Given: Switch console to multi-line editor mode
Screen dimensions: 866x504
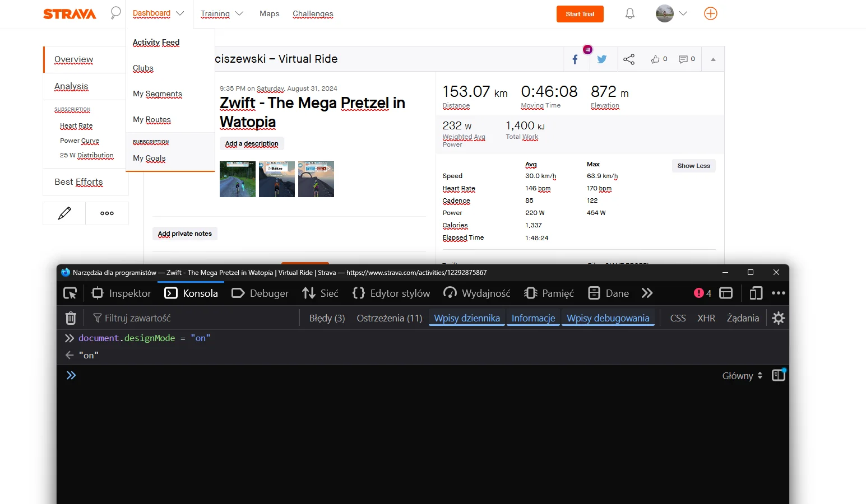Looking at the screenshot, I should [779, 375].
